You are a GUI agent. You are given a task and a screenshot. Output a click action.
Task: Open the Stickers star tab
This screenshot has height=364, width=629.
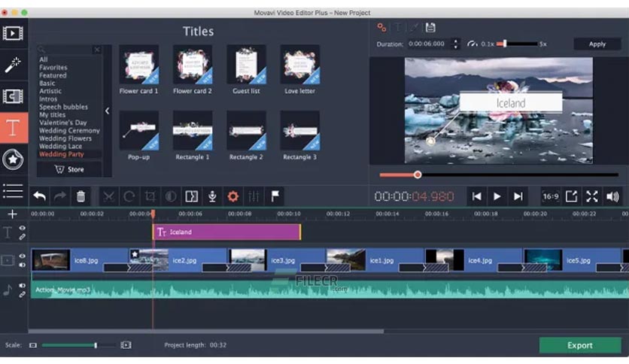pos(13,159)
